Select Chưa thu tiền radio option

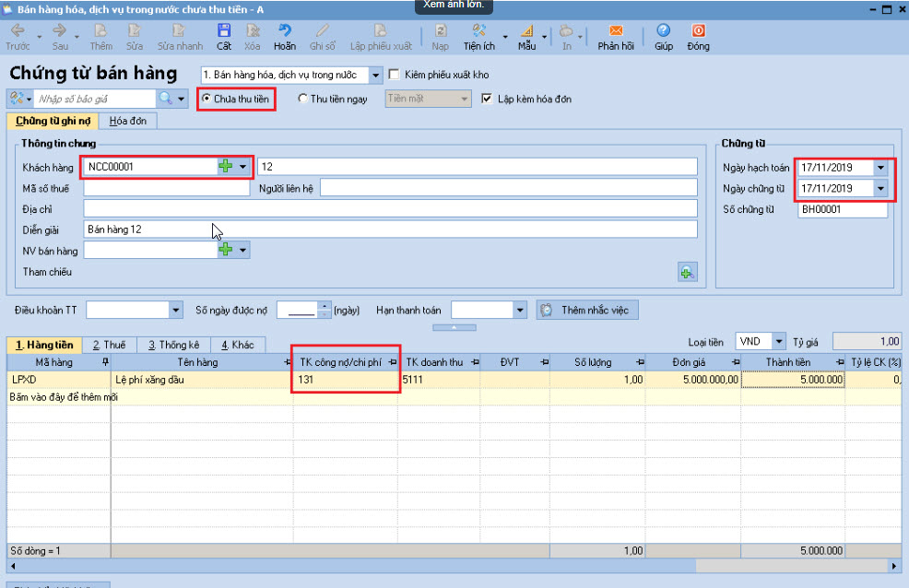(x=206, y=99)
